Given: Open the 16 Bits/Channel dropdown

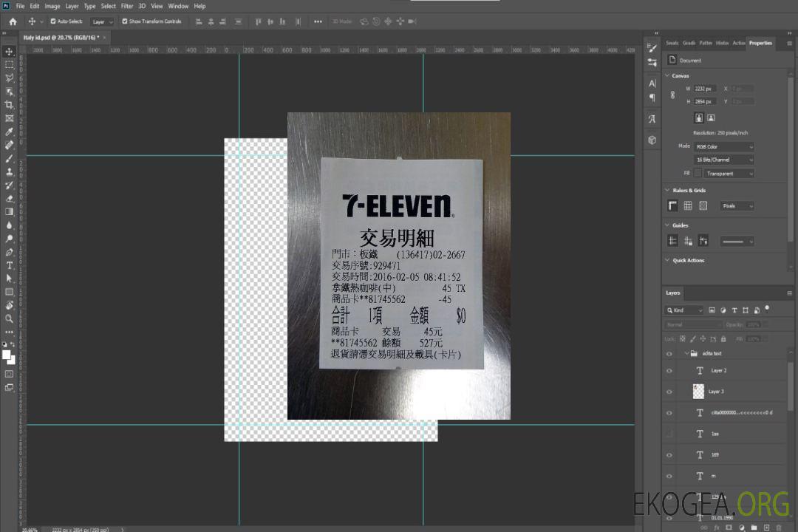Looking at the screenshot, I should 724,160.
